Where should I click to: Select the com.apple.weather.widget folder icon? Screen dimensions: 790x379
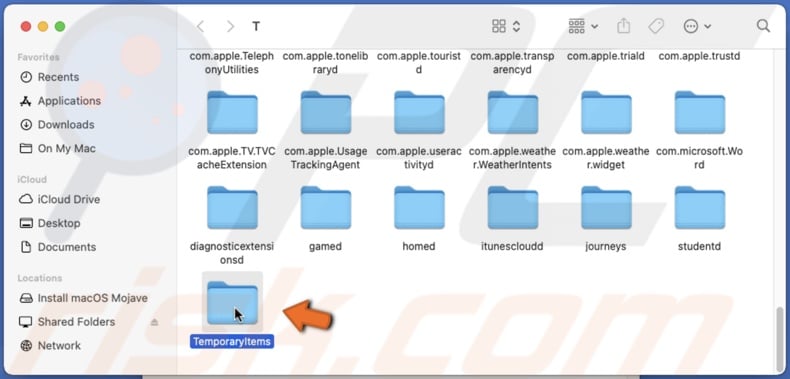606,112
